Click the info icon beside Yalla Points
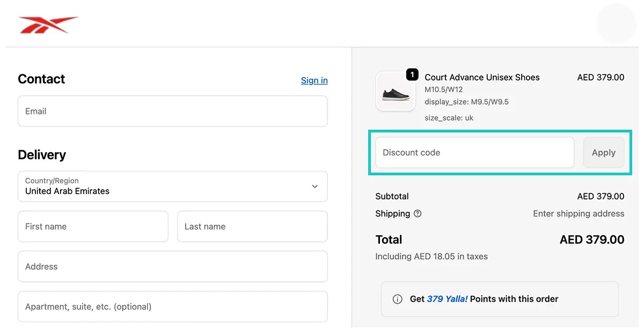 click(x=397, y=299)
